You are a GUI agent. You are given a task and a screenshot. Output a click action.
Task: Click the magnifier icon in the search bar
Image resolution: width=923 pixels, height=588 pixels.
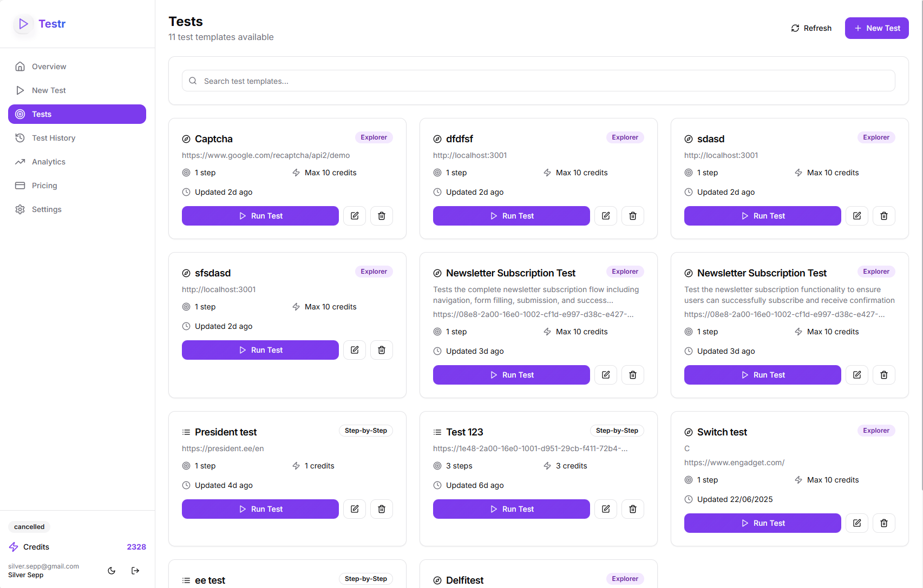[193, 81]
